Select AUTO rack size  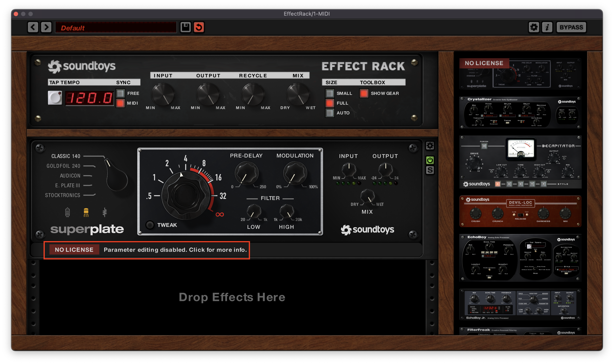tap(330, 113)
